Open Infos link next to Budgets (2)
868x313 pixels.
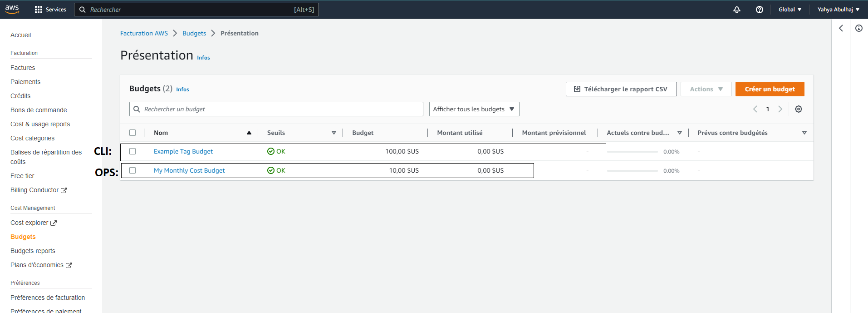[x=182, y=89]
